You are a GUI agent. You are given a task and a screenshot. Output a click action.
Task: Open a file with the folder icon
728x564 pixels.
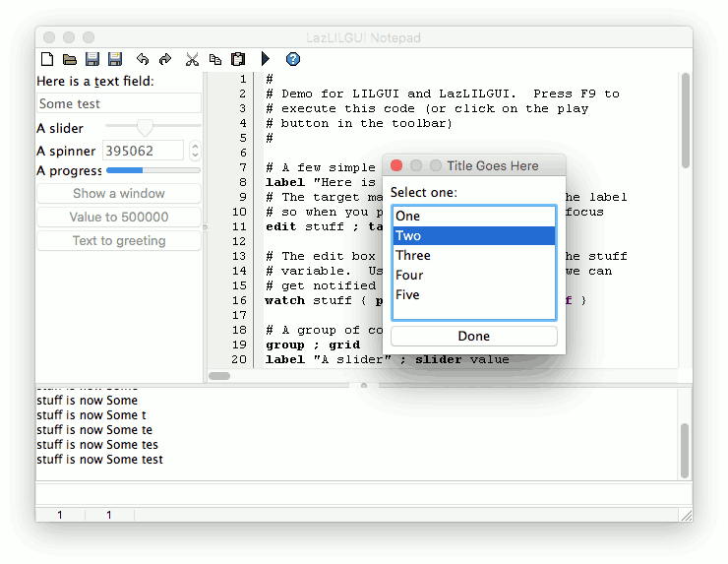tap(70, 60)
